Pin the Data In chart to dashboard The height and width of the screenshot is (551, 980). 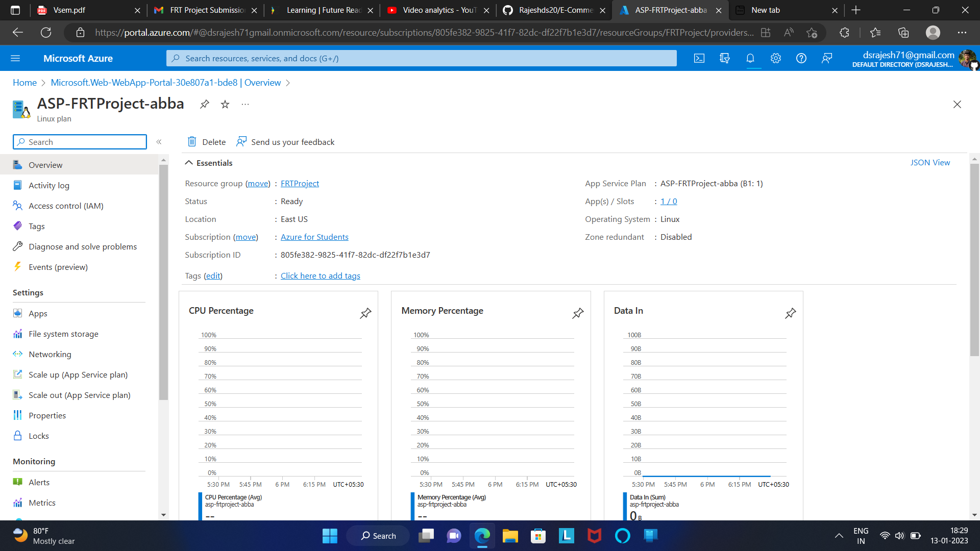click(x=790, y=313)
